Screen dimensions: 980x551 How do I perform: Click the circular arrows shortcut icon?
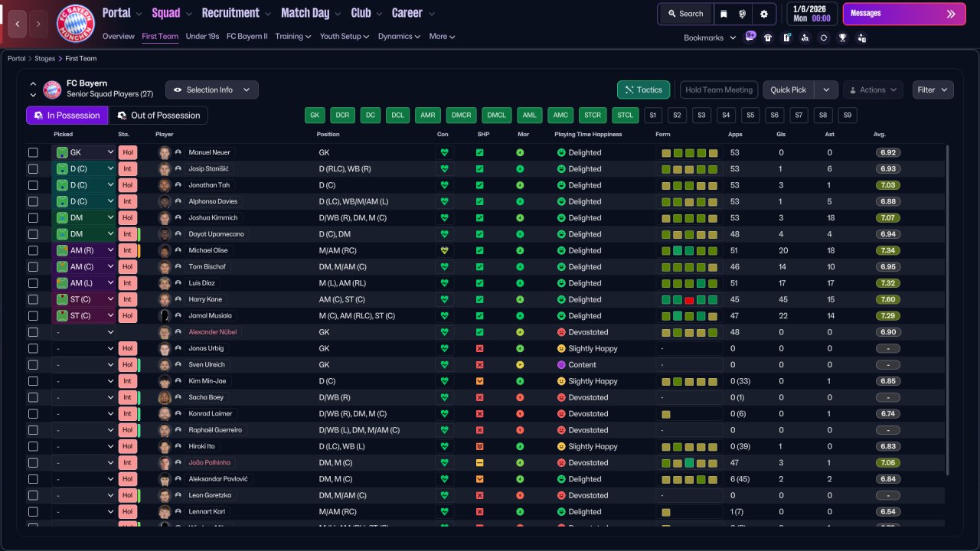(823, 37)
